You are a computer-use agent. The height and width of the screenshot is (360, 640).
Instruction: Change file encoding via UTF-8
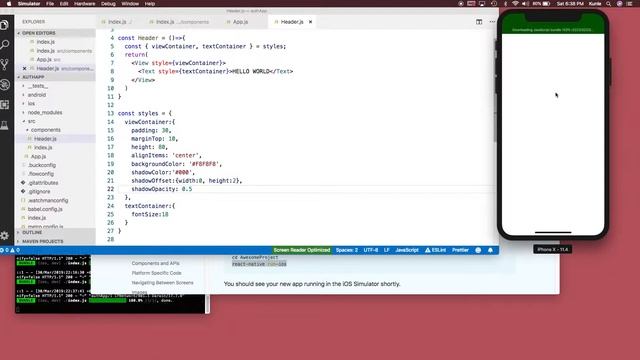(x=371, y=250)
